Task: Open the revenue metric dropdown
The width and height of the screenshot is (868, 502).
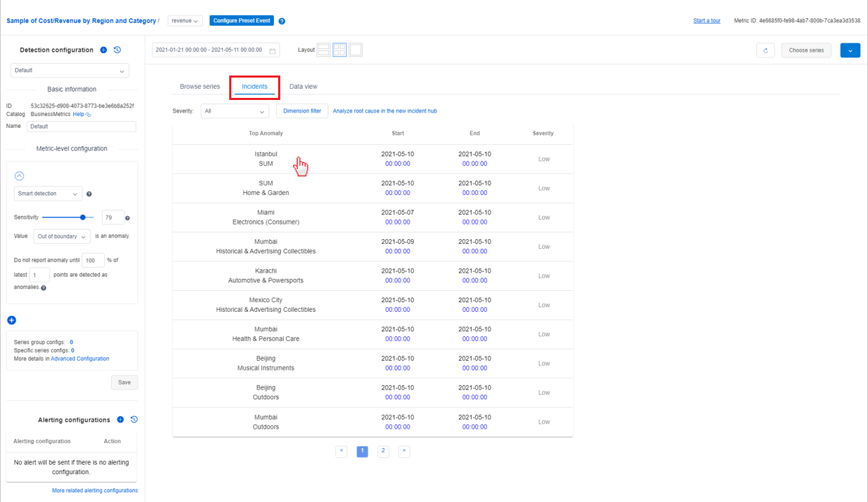Action: (184, 20)
